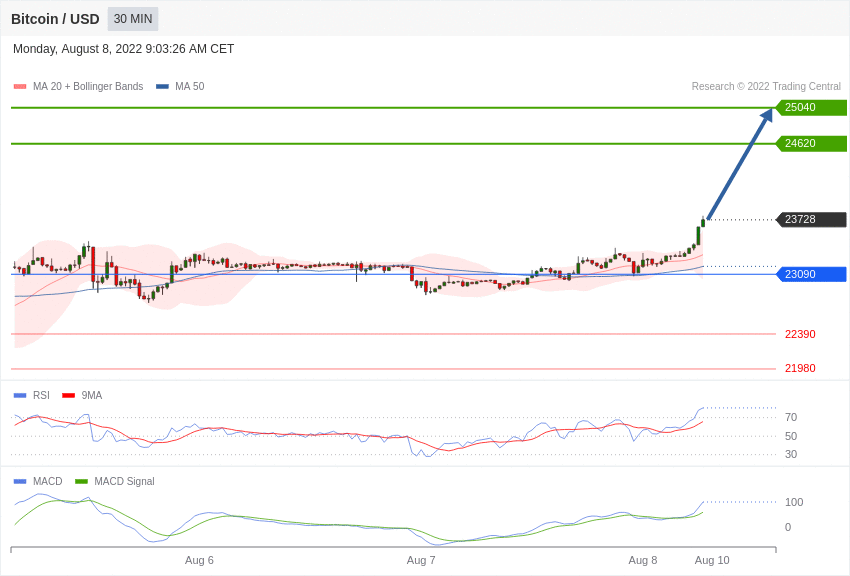The image size is (850, 576).
Task: Click the 9MA red legend marker
Action: pyautogui.click(x=68, y=396)
